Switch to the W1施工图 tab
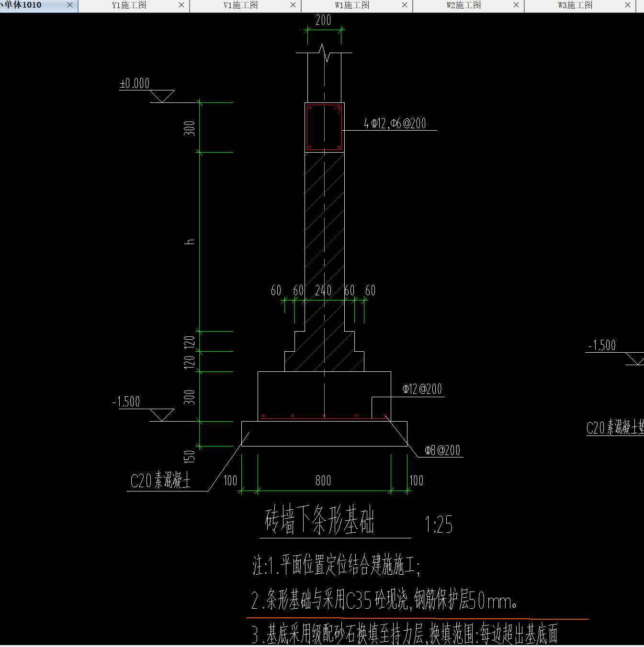The width and height of the screenshot is (644, 647). tap(352, 5)
